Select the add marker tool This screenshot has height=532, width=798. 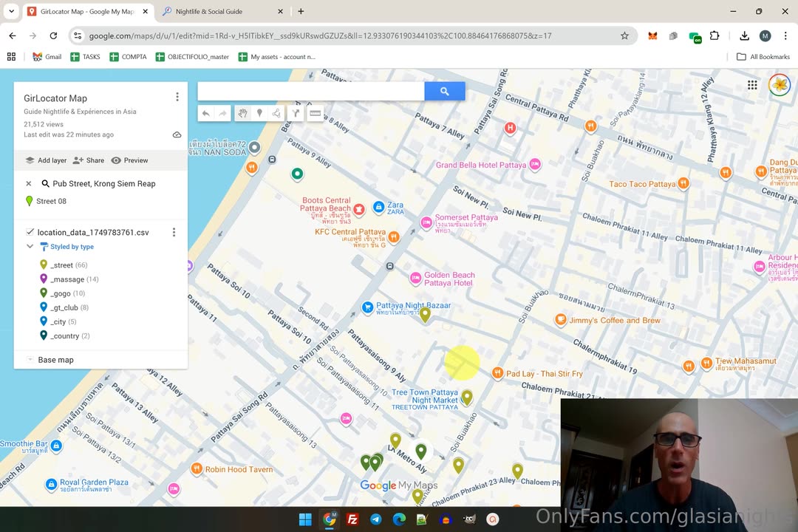(x=259, y=114)
